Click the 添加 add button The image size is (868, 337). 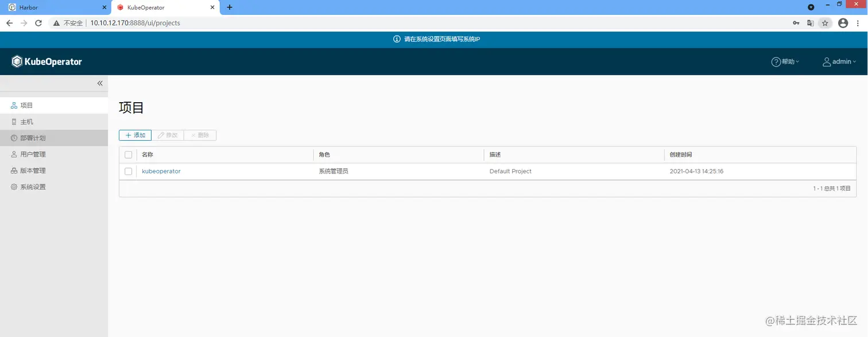click(x=135, y=135)
